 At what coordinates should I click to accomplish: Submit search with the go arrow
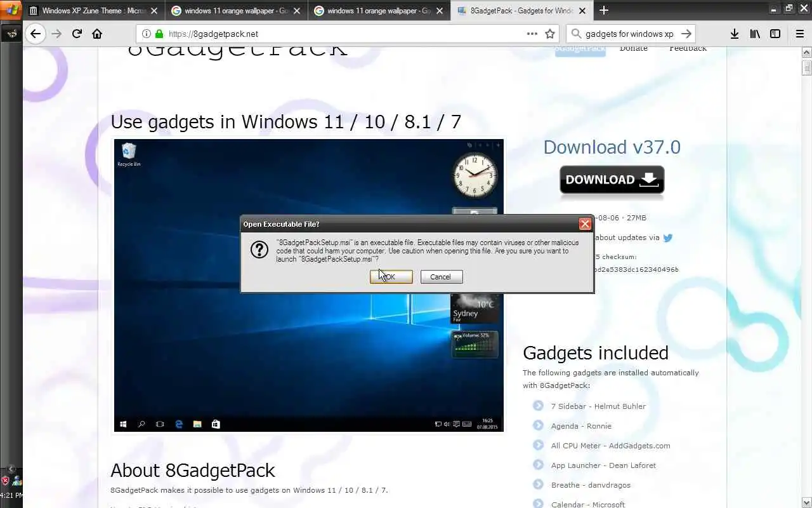pos(686,34)
